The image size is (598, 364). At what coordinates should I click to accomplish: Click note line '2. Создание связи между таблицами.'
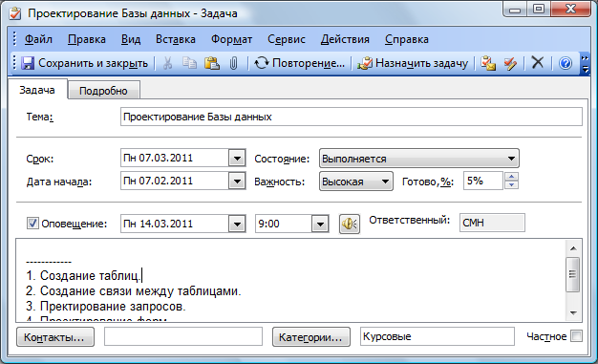134,291
